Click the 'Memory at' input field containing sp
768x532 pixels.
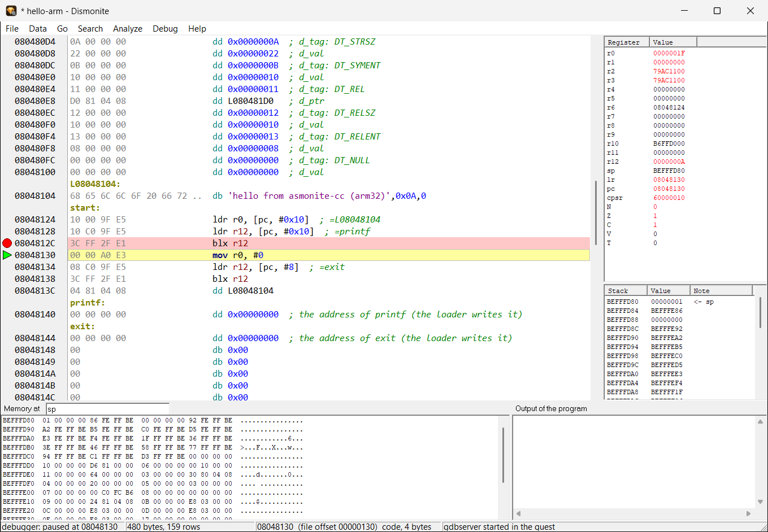point(107,409)
